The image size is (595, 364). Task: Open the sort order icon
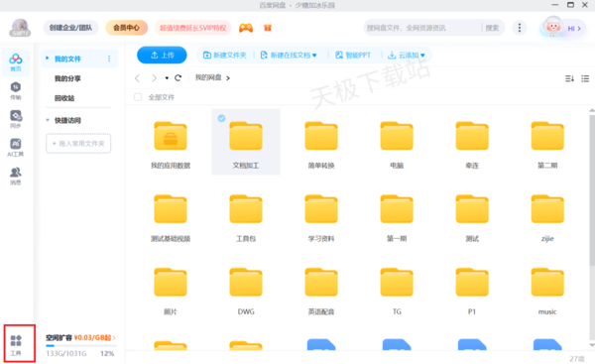(x=569, y=78)
